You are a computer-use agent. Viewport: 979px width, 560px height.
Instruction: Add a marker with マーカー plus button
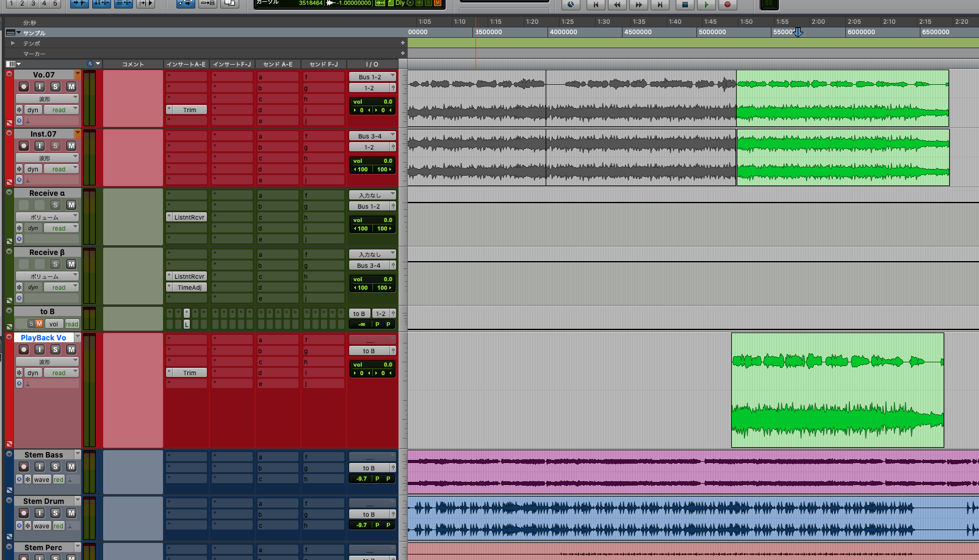(x=403, y=54)
